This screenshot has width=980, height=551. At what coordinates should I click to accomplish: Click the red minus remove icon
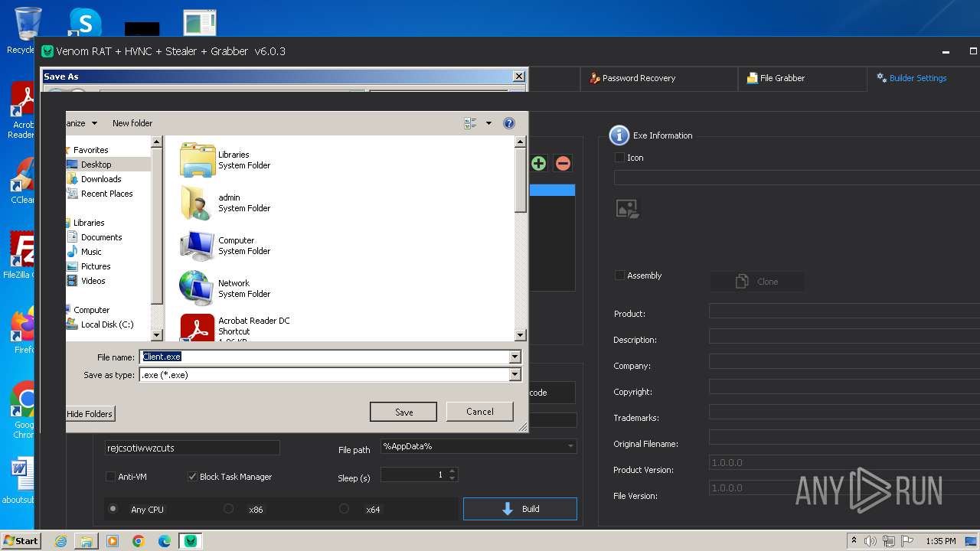563,163
